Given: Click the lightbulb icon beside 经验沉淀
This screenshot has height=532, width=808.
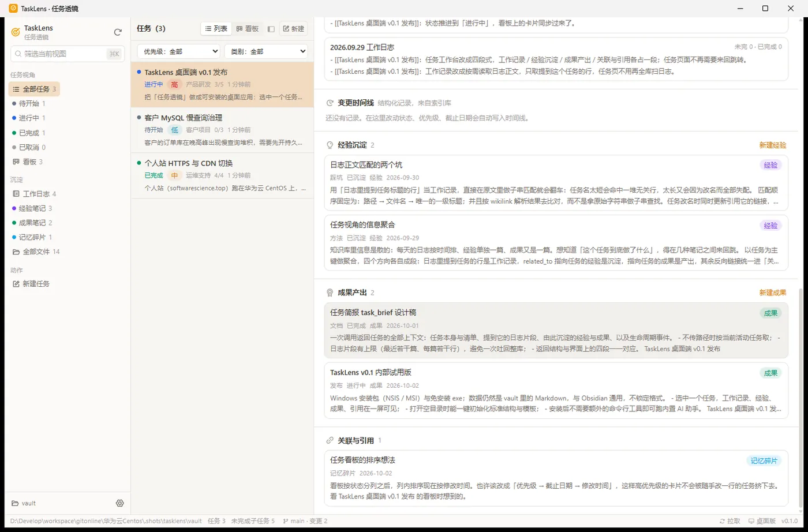Looking at the screenshot, I should click(330, 145).
